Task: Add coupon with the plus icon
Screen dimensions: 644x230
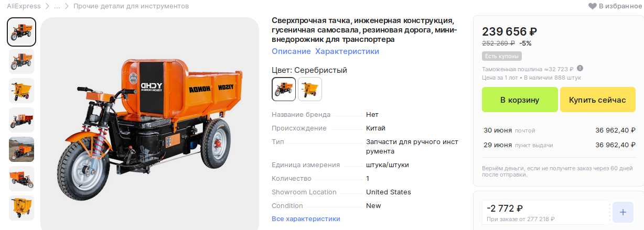Action: tap(622, 212)
